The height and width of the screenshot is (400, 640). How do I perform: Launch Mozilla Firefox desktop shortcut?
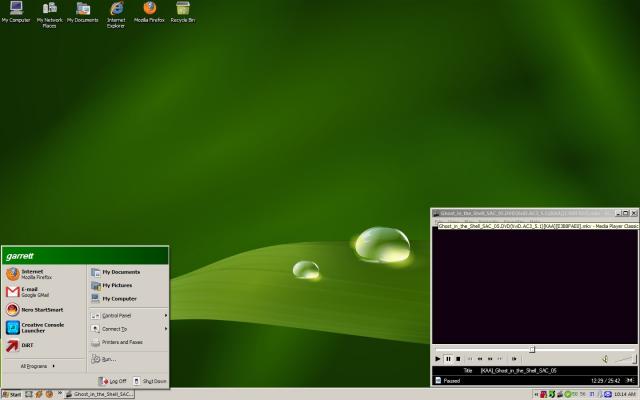(149, 11)
